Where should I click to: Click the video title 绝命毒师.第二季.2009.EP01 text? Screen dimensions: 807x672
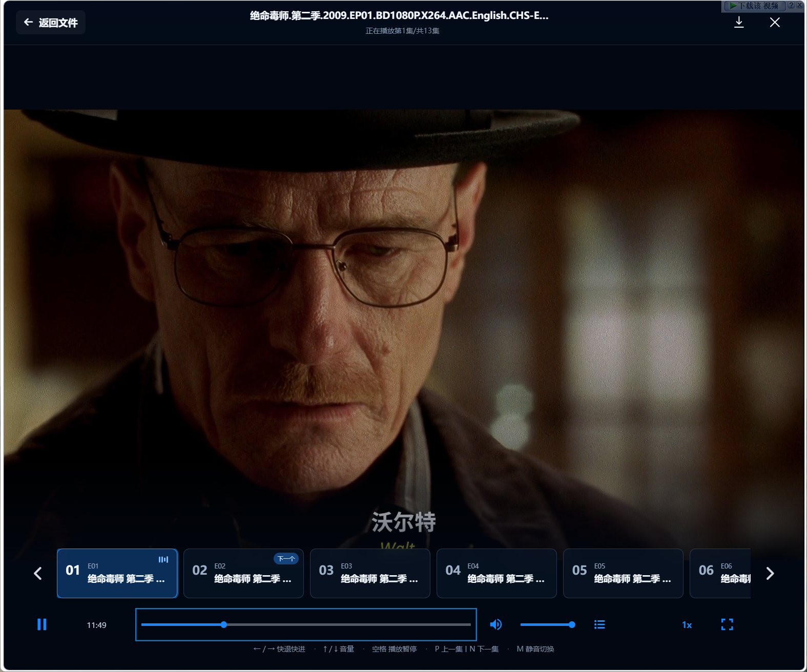(x=399, y=15)
